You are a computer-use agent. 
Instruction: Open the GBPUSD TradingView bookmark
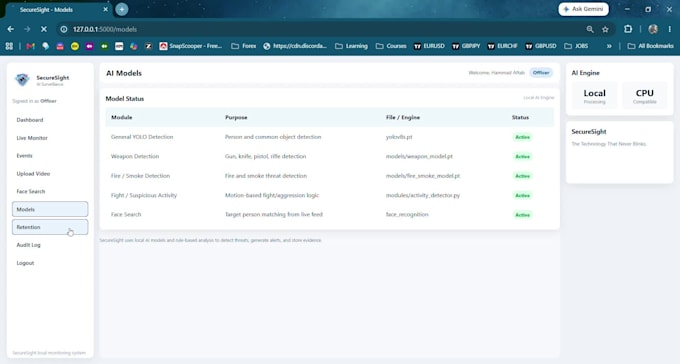[x=541, y=46]
